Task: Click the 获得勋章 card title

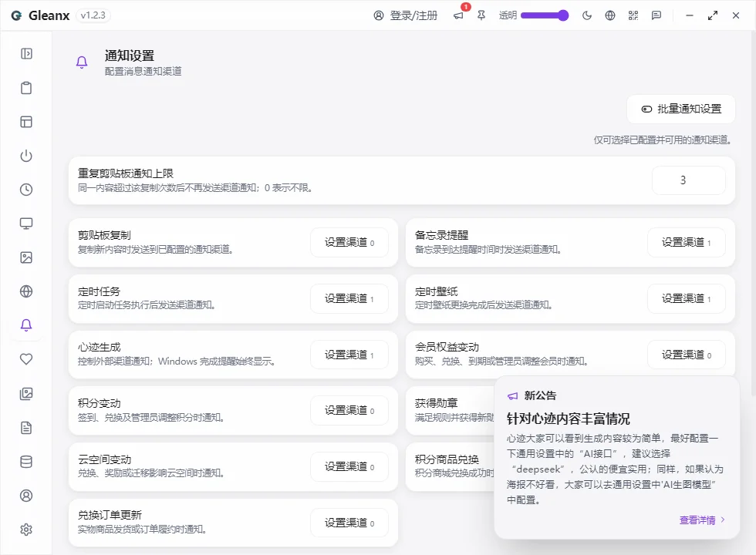Action: point(437,403)
